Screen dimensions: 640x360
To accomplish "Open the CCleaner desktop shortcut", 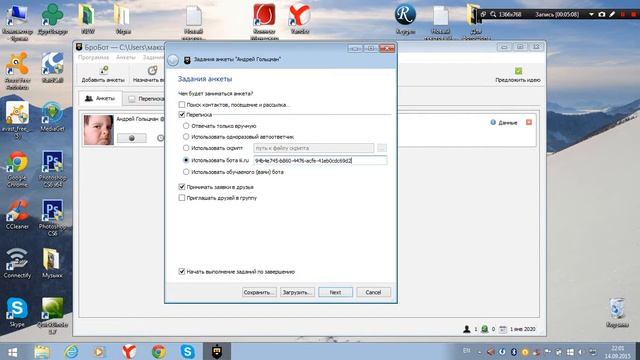I will tap(17, 214).
